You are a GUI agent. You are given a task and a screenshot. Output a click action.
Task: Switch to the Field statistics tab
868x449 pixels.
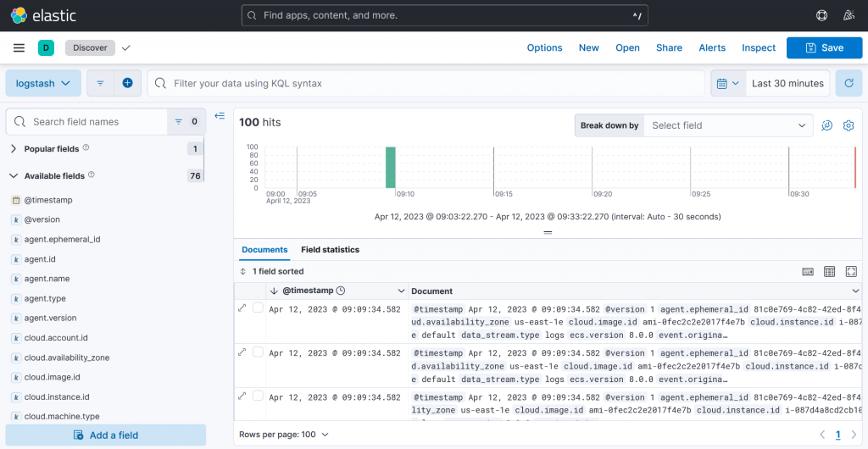pos(330,250)
